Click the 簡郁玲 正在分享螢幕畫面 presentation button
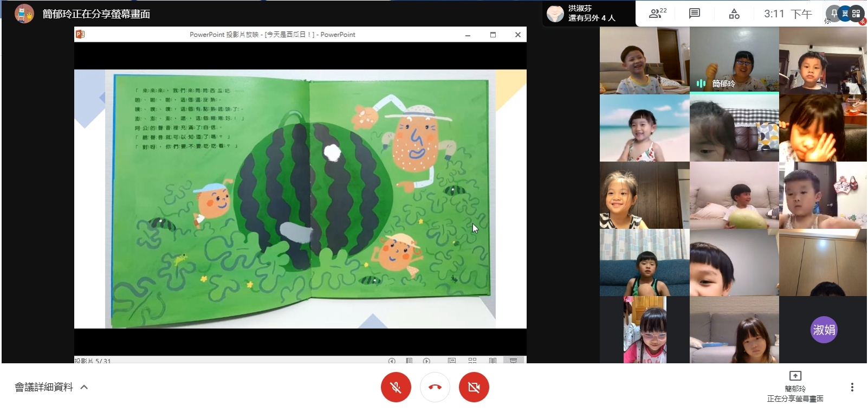Image resolution: width=868 pixels, height=411 pixels. tap(795, 387)
